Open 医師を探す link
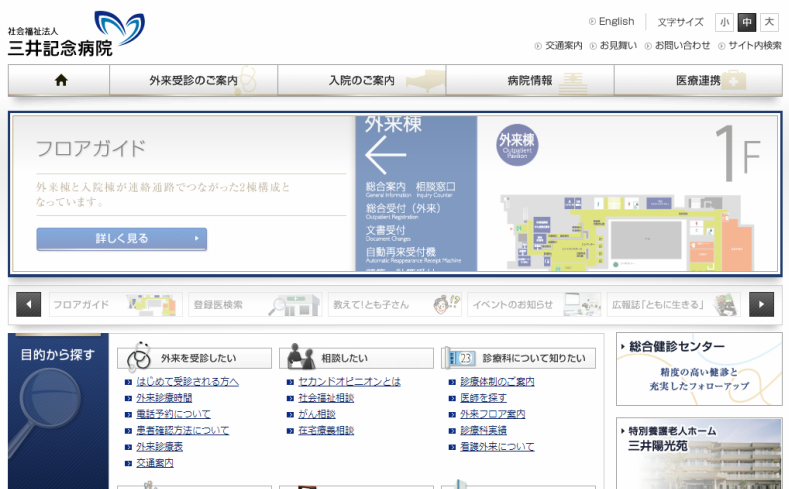The height and width of the screenshot is (489, 789). (484, 398)
